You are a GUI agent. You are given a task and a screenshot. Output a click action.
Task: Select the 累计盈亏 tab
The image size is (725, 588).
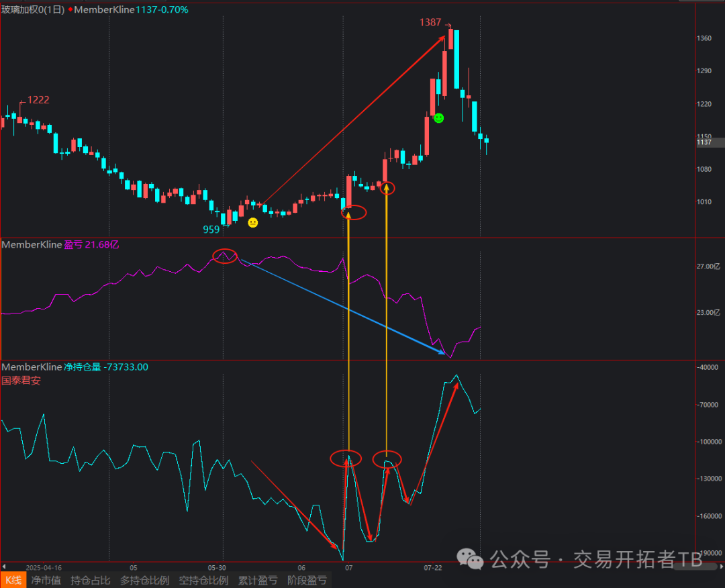[258, 580]
